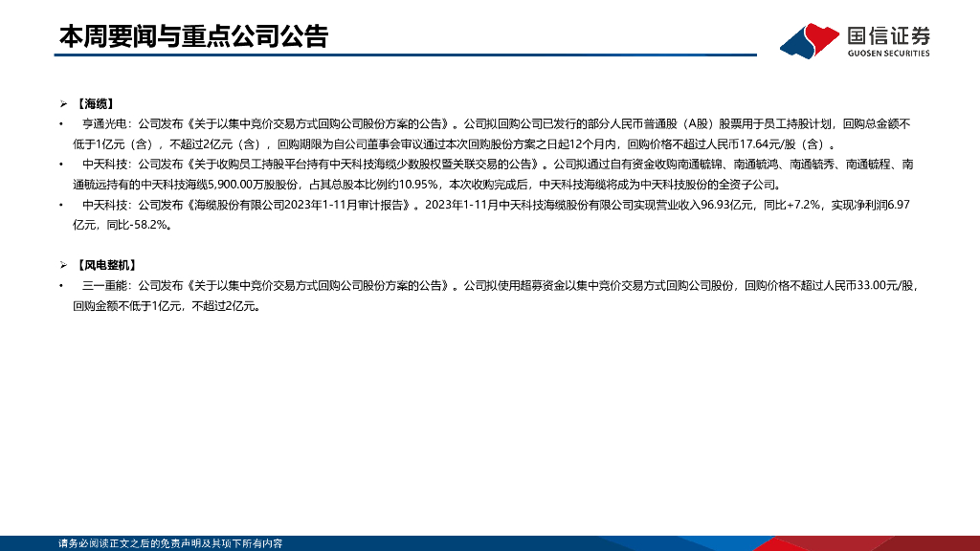The image size is (980, 551).
Task: Click the slide title 本周要闻与重点公司公告
Action: [193, 36]
